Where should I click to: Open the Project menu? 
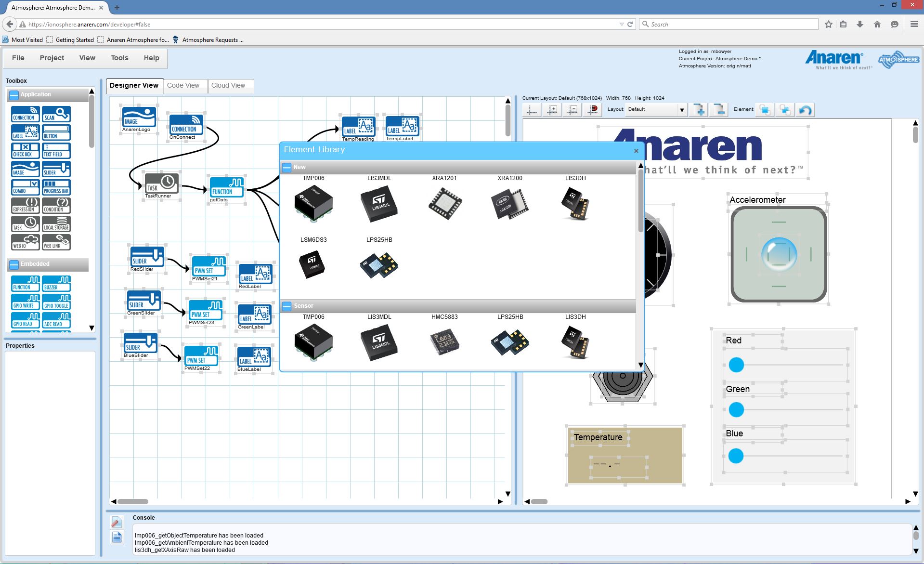tap(52, 58)
